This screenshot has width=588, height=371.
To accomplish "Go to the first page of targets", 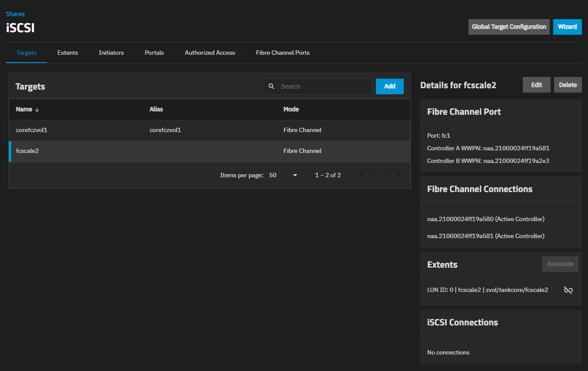I will 360,175.
